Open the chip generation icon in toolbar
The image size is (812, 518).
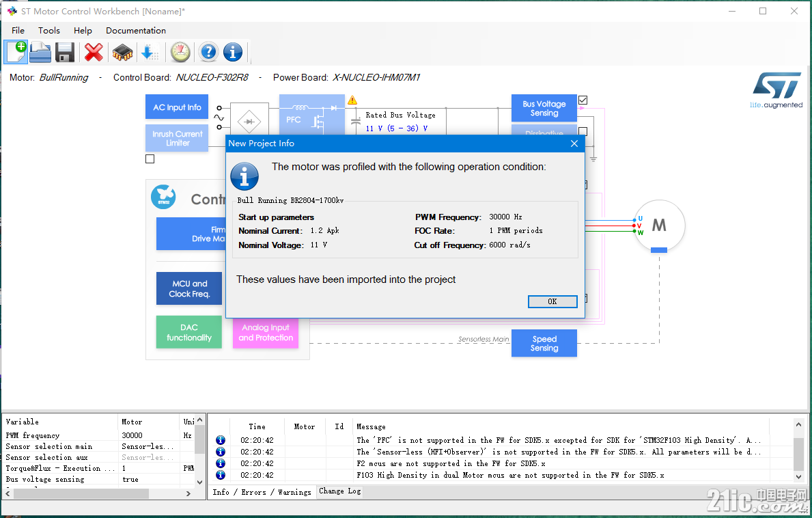pos(123,53)
